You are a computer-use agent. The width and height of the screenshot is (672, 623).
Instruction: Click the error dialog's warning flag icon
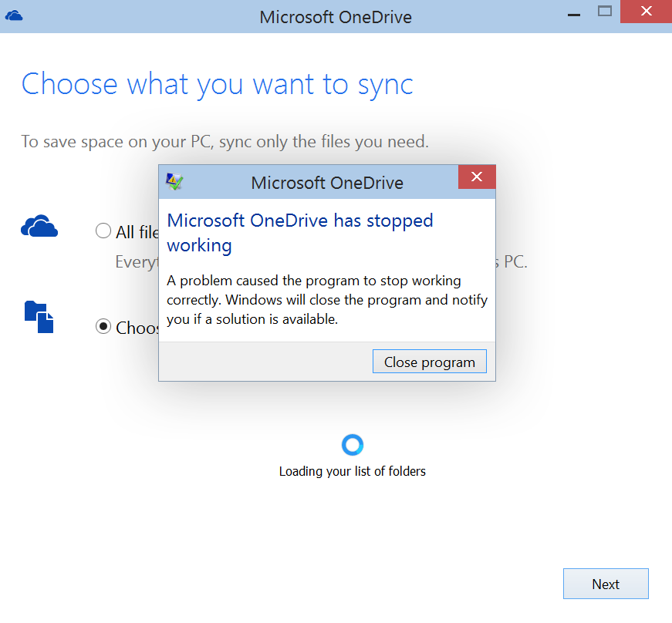coord(174,182)
